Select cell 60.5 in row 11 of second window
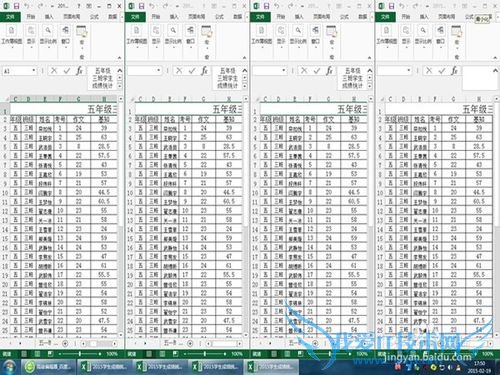Screen dimensions: 500x375 (229, 201)
